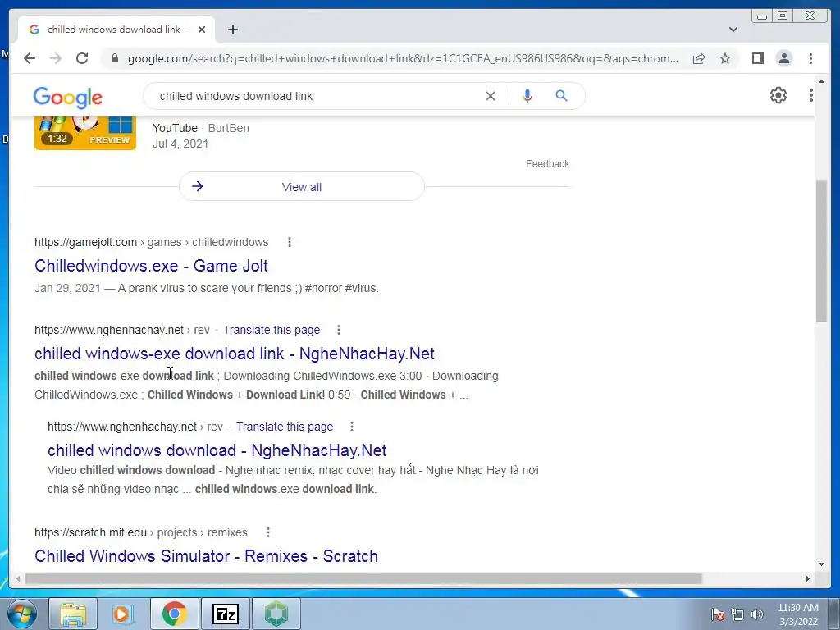Screen dimensions: 840x630
Task: Open a new tab
Action: (232, 30)
